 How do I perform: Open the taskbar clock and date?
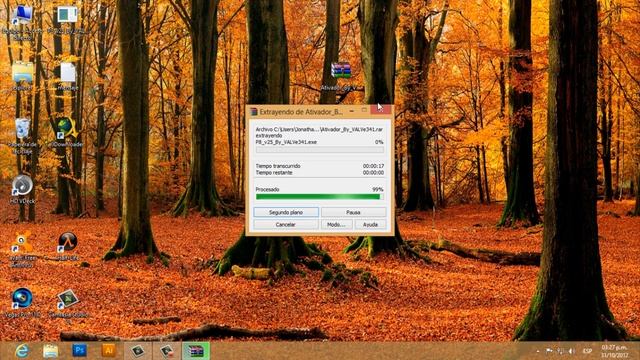614,351
